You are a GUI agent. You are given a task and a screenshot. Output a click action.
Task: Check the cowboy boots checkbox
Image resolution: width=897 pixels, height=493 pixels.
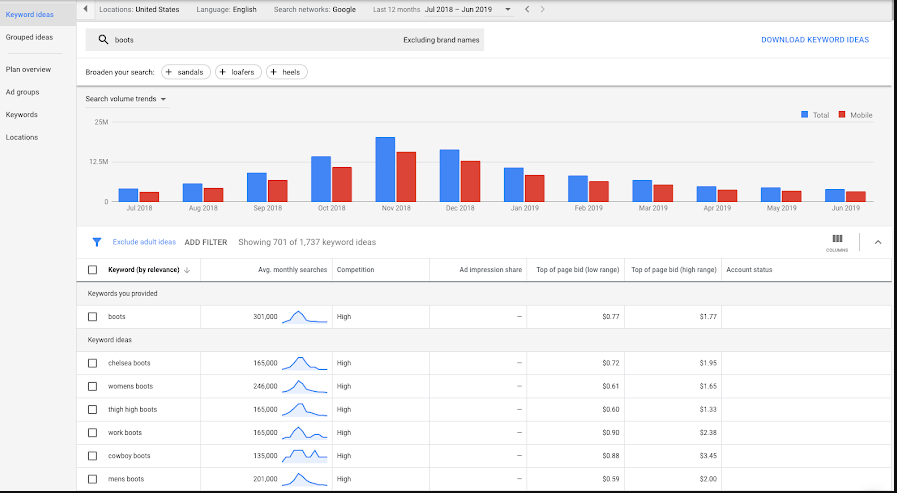point(93,456)
